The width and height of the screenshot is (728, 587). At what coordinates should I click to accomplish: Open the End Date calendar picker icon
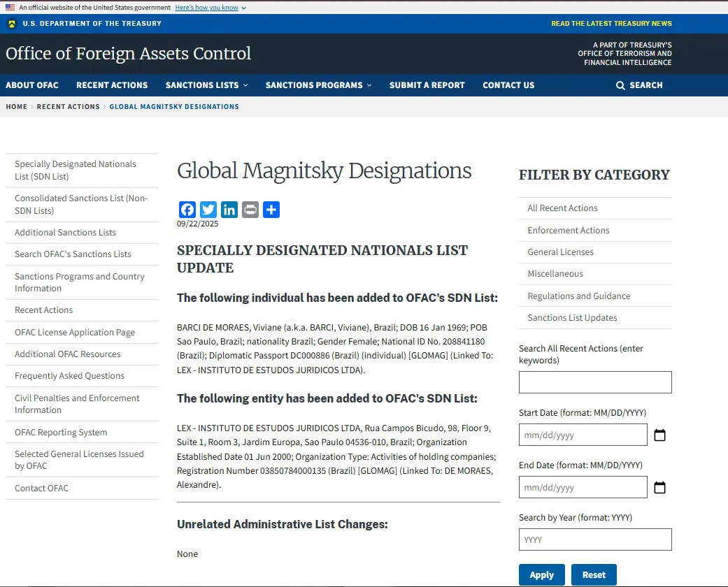point(659,487)
